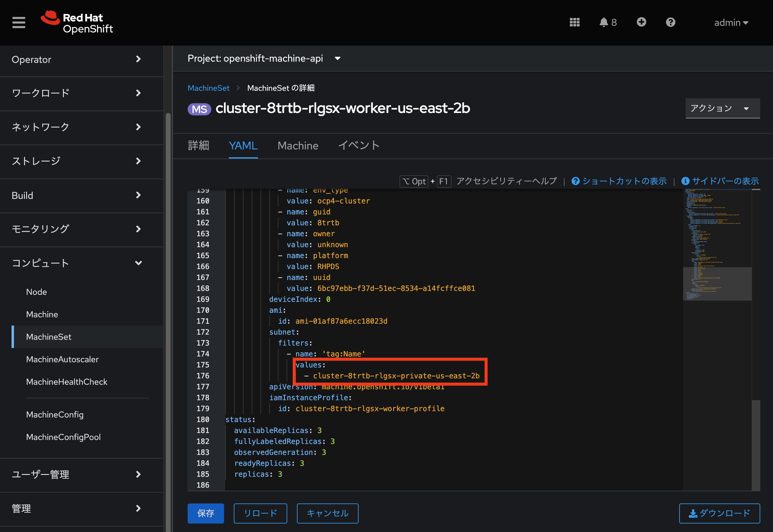Click the サイドバー info icon
This screenshot has height=532, width=773.
pyautogui.click(x=685, y=181)
